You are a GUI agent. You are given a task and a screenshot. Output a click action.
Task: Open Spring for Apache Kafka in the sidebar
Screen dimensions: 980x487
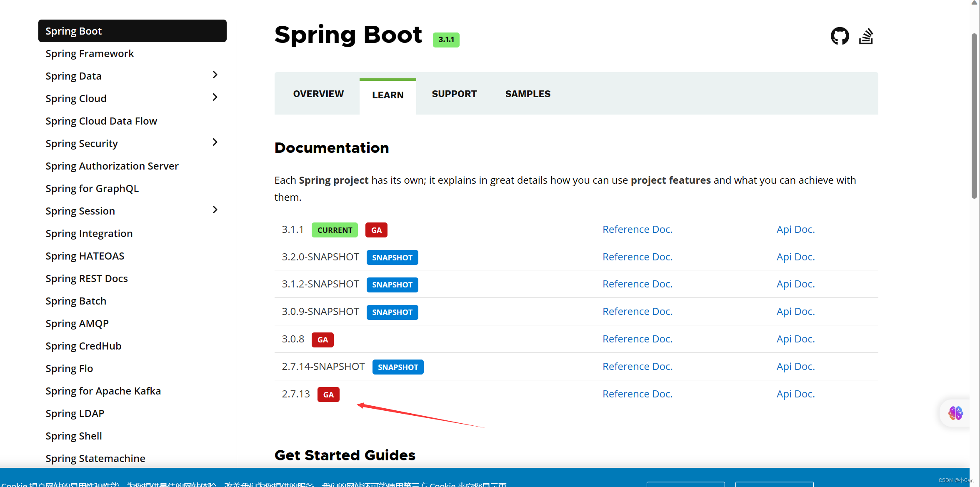pos(103,391)
